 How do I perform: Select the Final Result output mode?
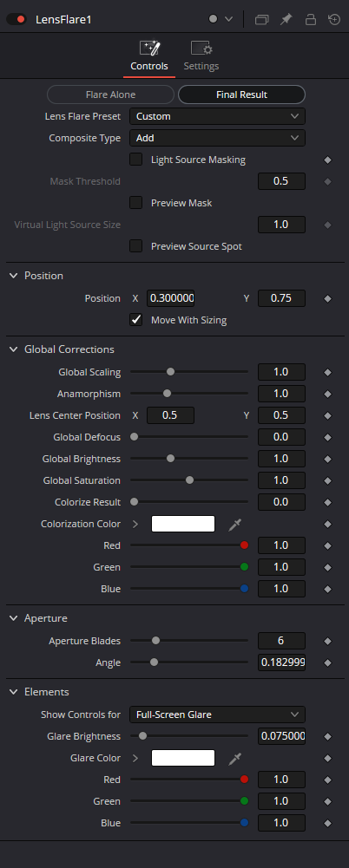tap(241, 95)
